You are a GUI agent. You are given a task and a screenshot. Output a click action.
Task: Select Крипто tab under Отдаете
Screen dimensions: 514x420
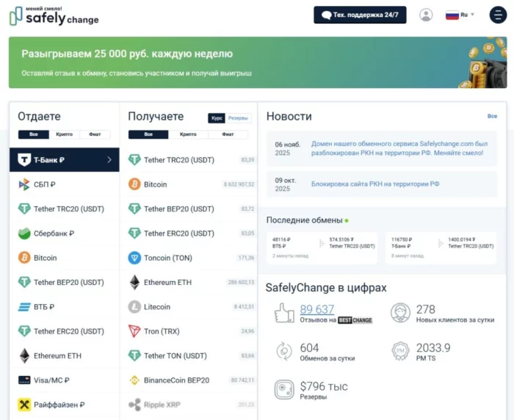[x=65, y=134]
